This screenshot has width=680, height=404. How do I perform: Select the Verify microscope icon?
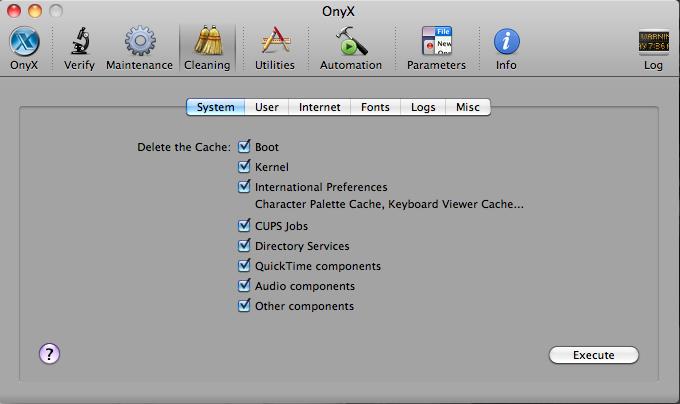tap(79, 42)
